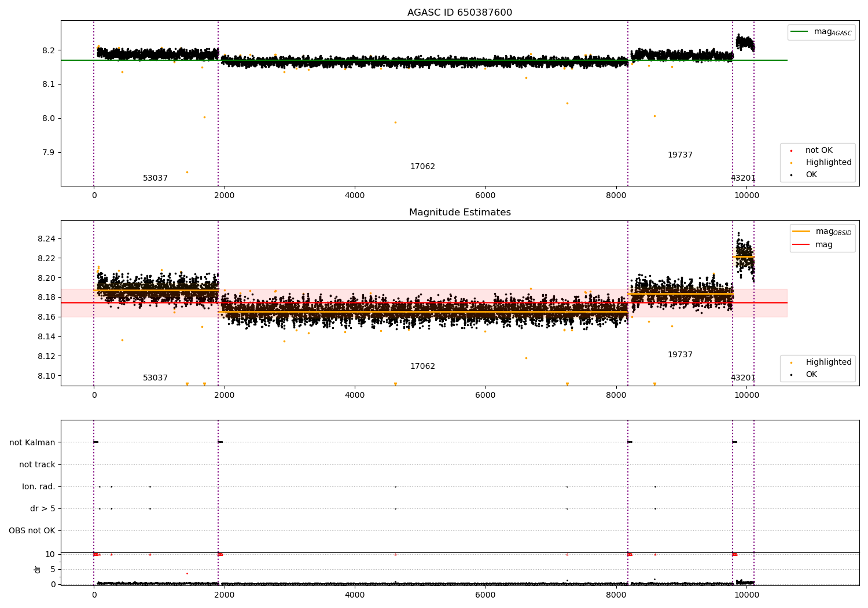Click the 4000 x-axis tick in bottom plot
Screen dimensions: 868x608
(x=355, y=595)
